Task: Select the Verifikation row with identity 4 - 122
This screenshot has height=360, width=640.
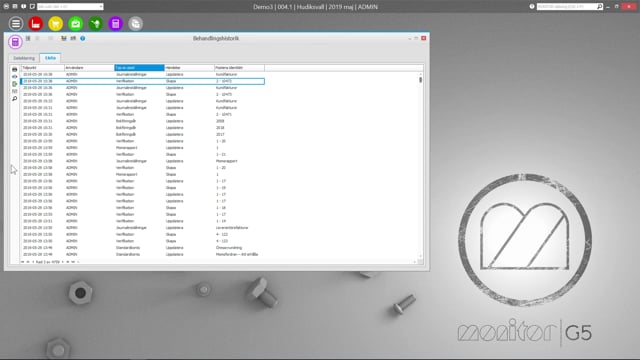Action: (143, 234)
